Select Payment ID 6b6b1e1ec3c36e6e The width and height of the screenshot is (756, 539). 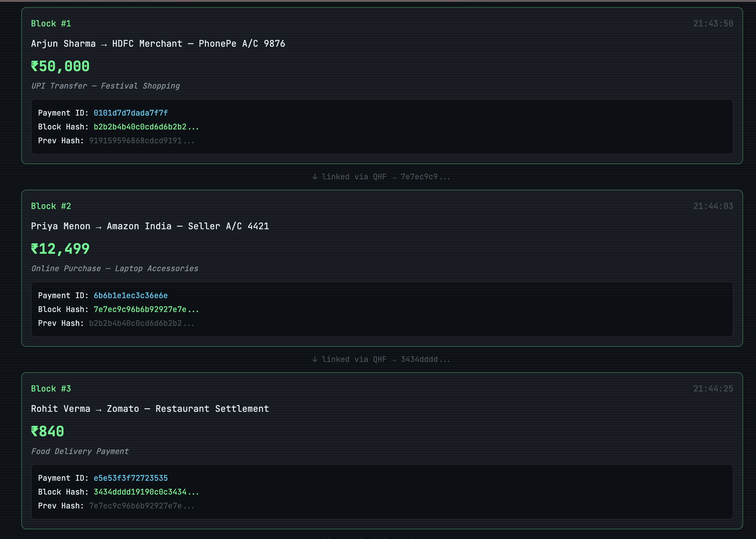coord(131,295)
